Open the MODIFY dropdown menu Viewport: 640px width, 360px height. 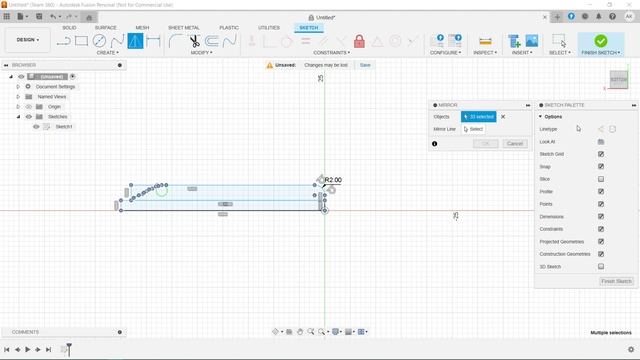(x=201, y=53)
